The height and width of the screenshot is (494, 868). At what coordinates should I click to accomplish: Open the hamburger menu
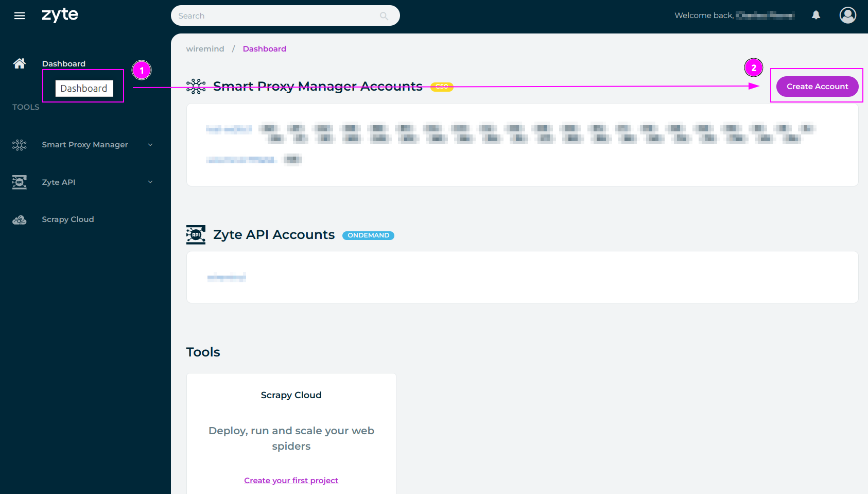20,16
